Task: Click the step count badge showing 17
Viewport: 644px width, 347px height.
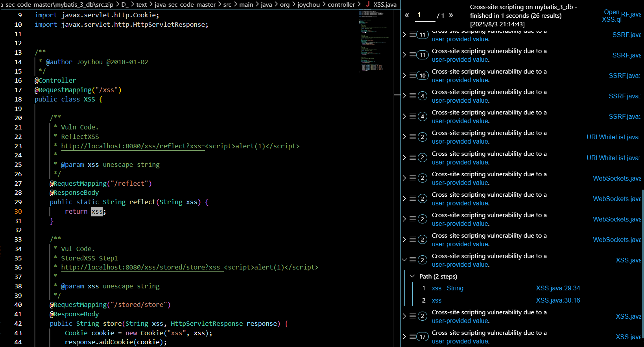Action: coord(423,337)
